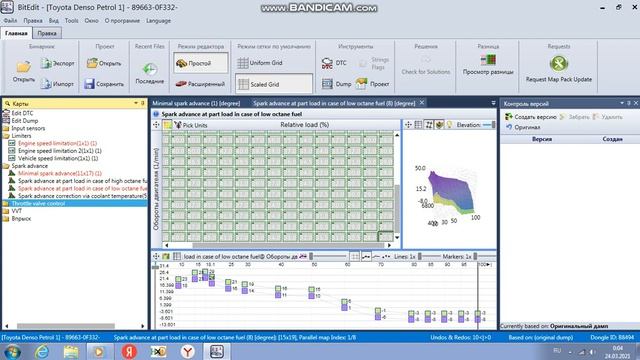Open a project via Проект Открыть icon
This screenshot has width=640, height=360.
[92, 63]
